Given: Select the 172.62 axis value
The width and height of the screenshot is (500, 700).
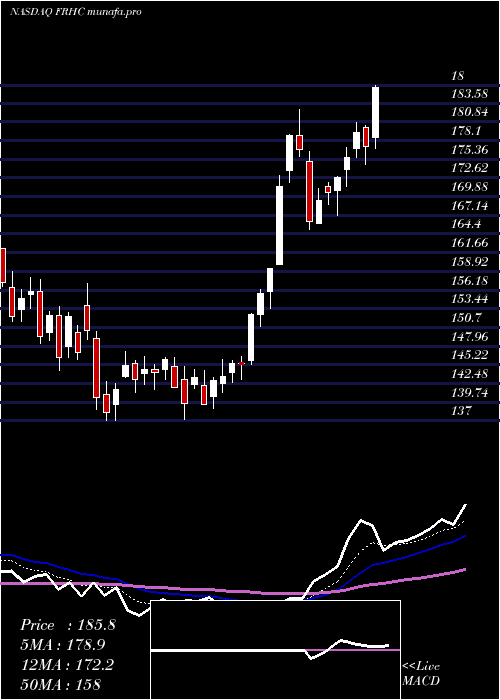Looking at the screenshot, I should (470, 169).
